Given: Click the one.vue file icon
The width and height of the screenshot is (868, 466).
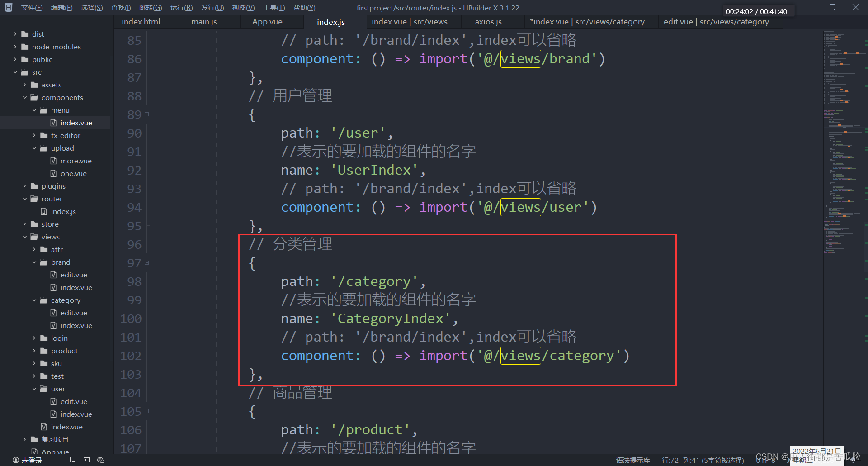Looking at the screenshot, I should 53,173.
